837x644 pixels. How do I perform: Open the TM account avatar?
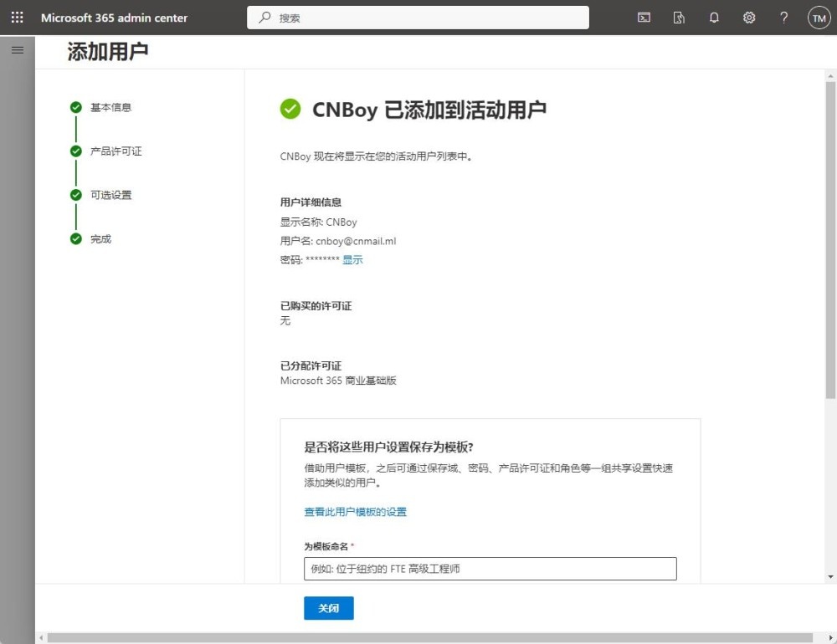point(819,18)
